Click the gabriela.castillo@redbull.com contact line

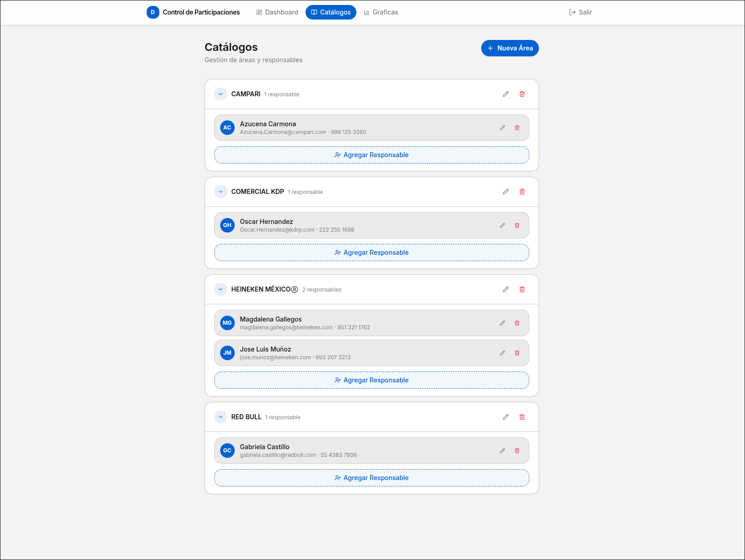pos(298,455)
